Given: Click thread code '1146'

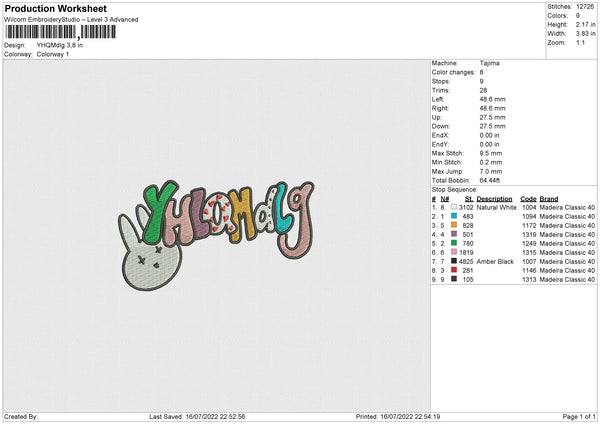Looking at the screenshot, I should [529, 271].
